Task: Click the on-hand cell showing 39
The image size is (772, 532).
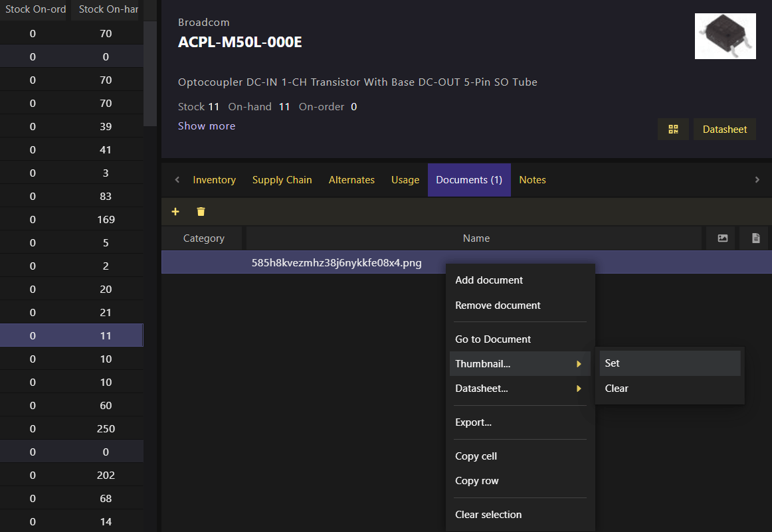Action: 106,126
